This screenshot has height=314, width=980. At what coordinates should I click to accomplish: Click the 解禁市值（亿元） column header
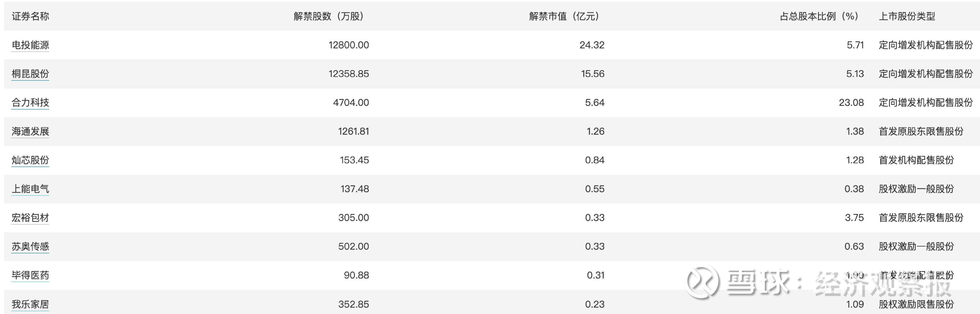coord(564,16)
